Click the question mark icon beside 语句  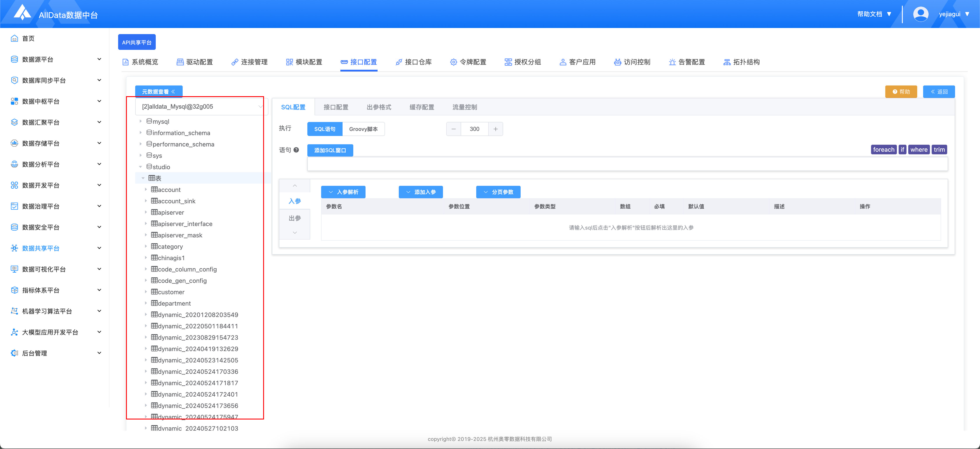(x=296, y=150)
